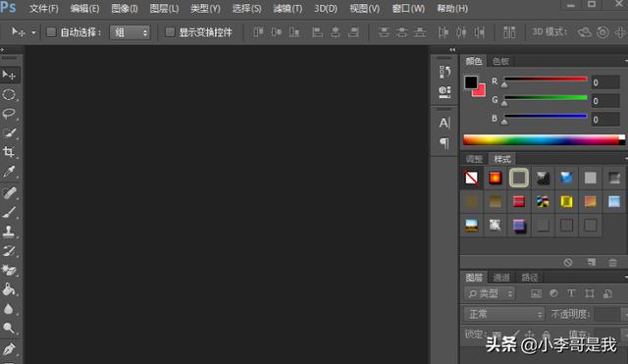Image resolution: width=628 pixels, height=364 pixels.
Task: Open the Character panel icon
Action: [x=445, y=123]
